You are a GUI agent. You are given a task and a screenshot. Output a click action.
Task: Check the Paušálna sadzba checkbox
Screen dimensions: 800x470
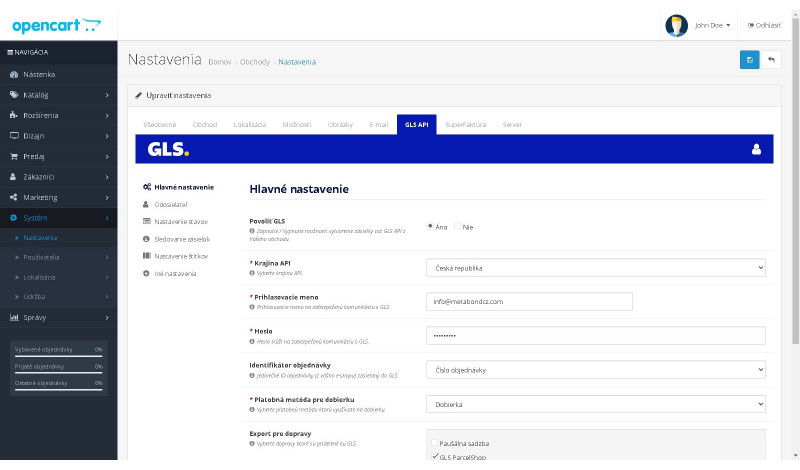tap(435, 443)
